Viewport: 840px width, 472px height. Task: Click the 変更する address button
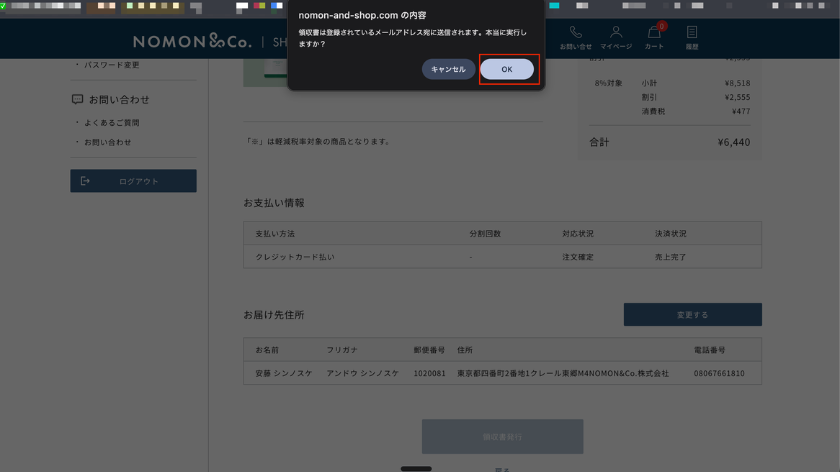[x=693, y=314]
